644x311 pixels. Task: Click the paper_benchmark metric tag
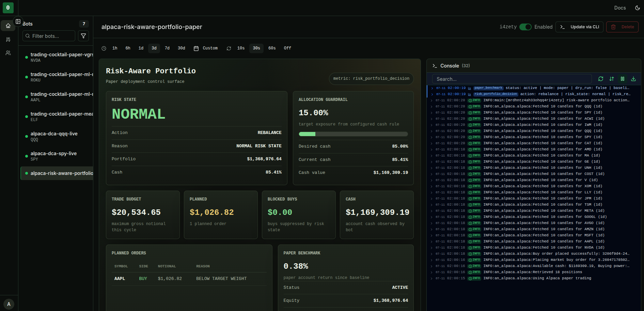(x=488, y=88)
